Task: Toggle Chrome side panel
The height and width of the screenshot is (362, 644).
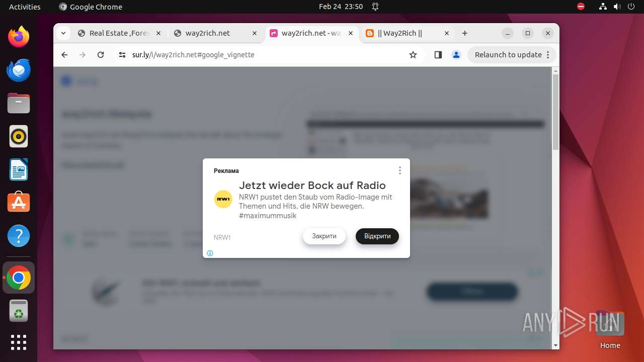Action: 438,55
